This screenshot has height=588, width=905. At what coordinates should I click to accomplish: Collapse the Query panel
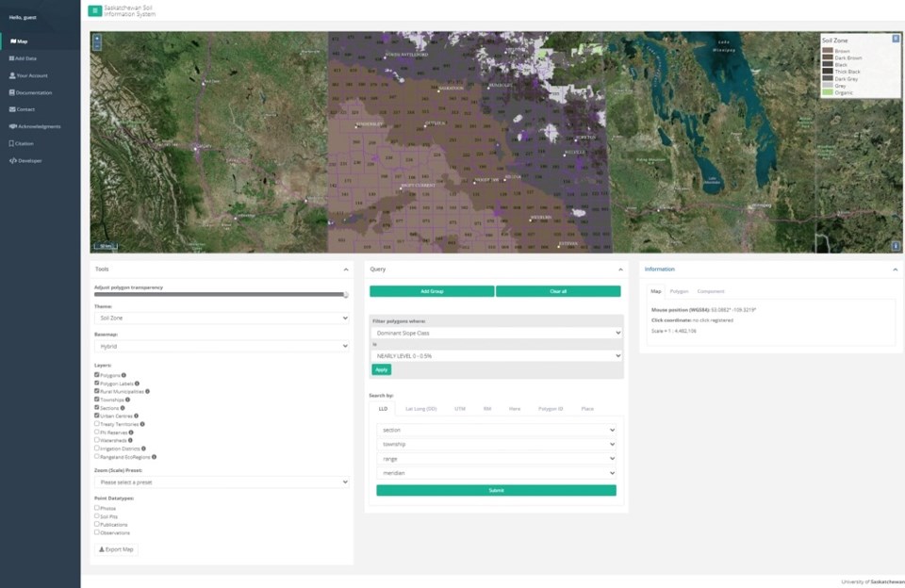coord(620,269)
